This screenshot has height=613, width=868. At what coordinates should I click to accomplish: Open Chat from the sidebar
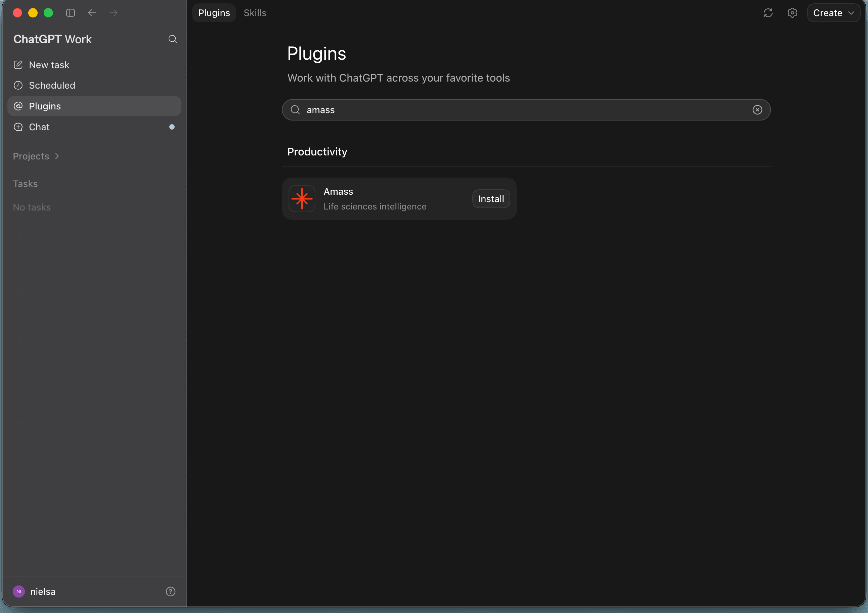click(x=94, y=127)
